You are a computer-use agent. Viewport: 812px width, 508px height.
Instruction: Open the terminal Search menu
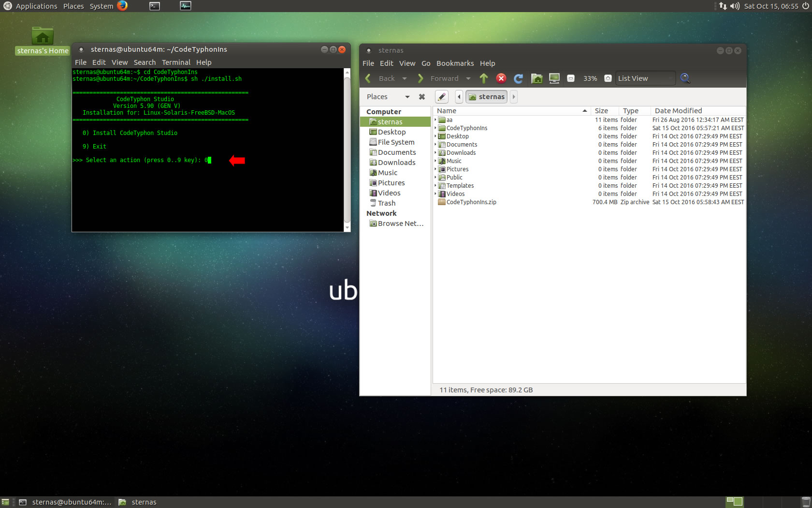145,62
